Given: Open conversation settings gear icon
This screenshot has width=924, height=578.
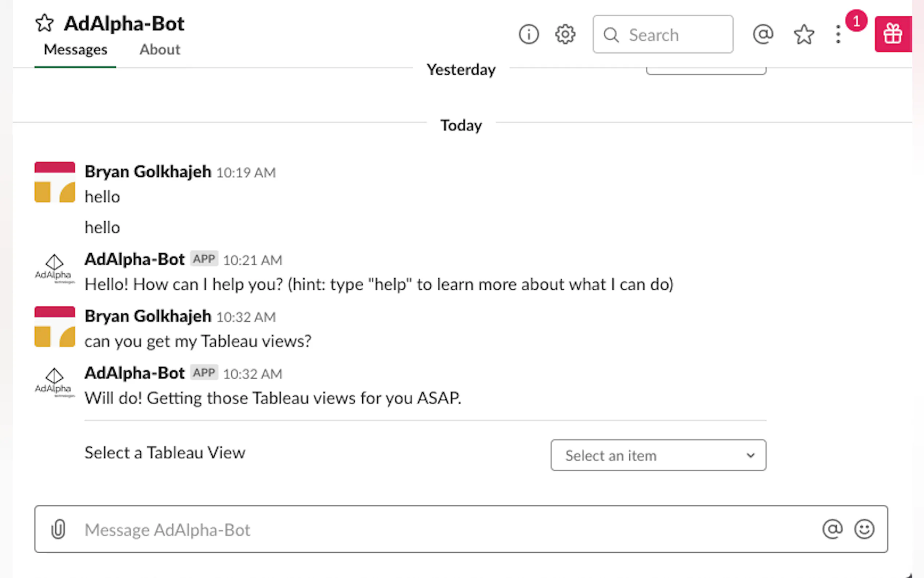Looking at the screenshot, I should coord(565,35).
